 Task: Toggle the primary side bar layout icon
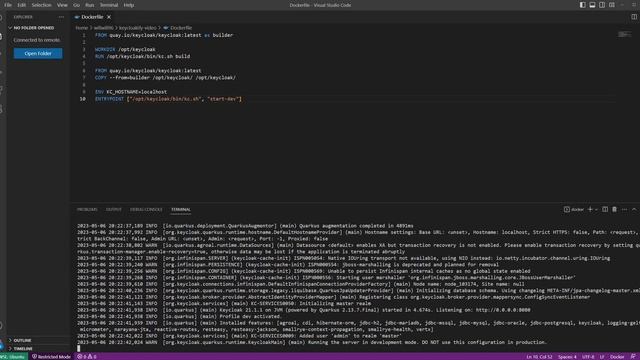point(582,5)
